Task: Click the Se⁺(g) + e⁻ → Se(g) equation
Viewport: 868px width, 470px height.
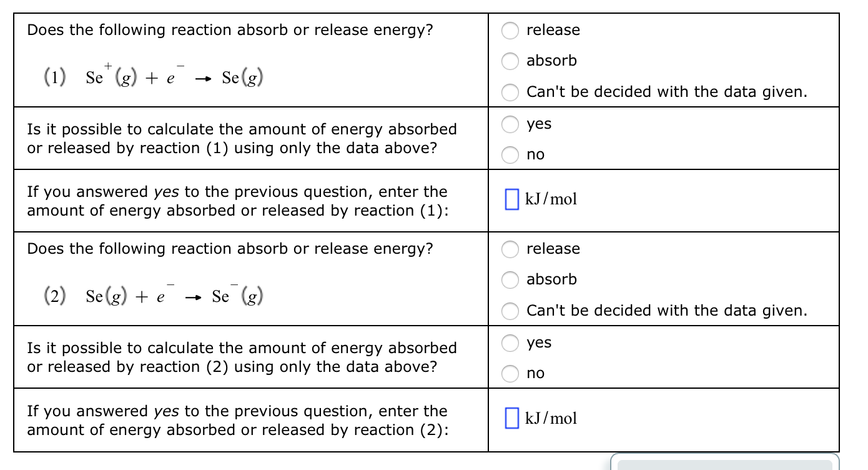Action: coord(154,76)
